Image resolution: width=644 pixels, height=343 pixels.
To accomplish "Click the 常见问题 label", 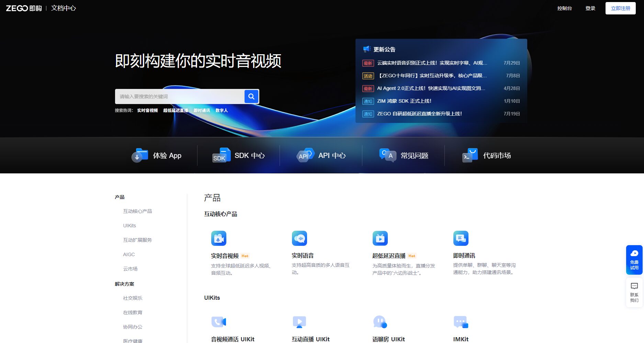I will (x=415, y=156).
